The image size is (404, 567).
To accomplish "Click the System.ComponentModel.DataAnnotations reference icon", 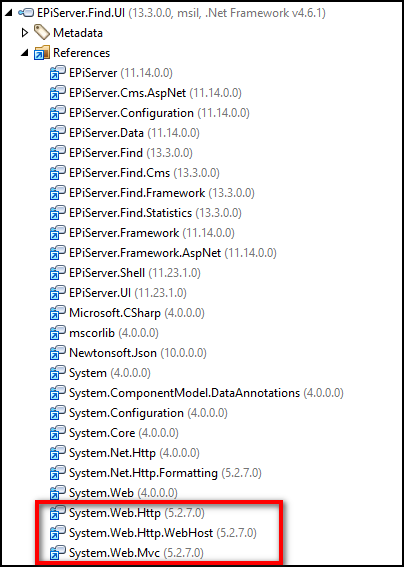I will (58, 392).
